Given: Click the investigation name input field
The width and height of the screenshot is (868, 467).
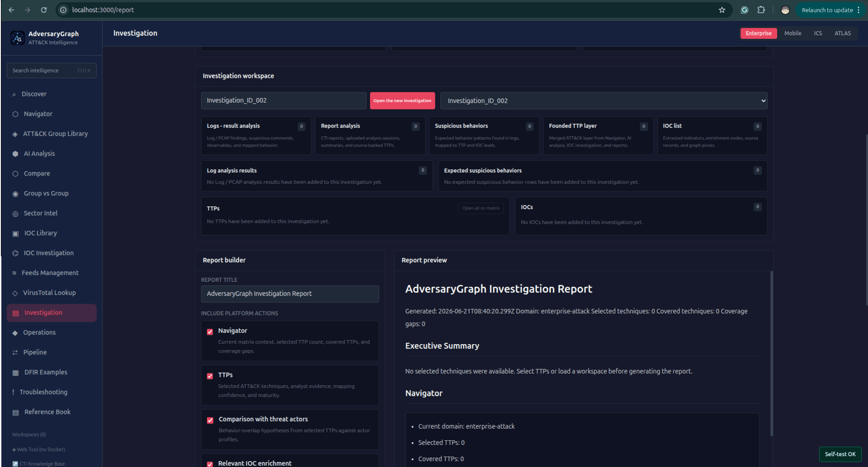Looking at the screenshot, I should click(283, 101).
